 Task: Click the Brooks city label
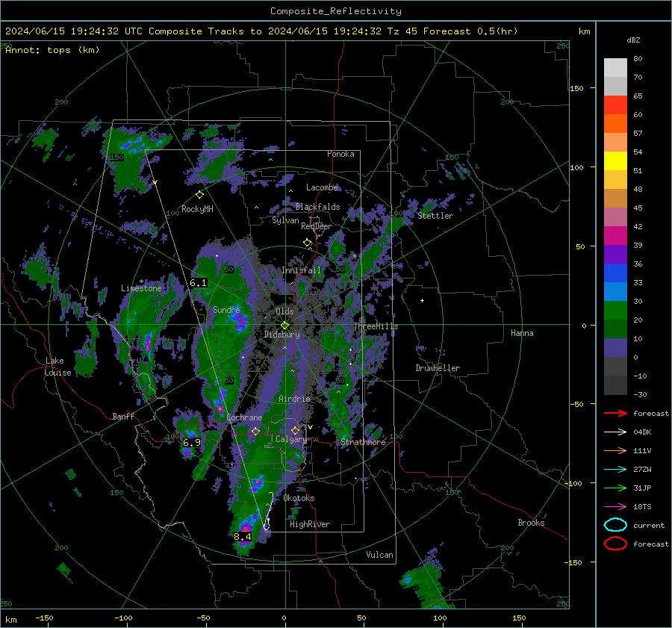[531, 523]
